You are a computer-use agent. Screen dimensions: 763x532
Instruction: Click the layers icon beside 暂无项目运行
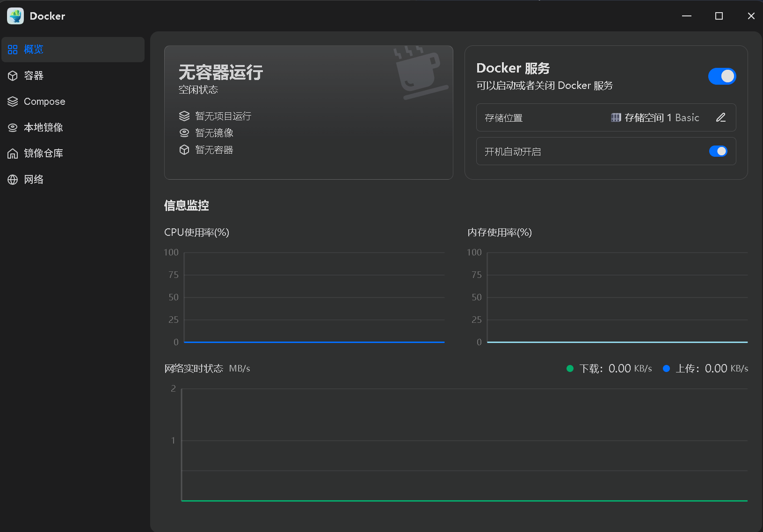tap(184, 116)
